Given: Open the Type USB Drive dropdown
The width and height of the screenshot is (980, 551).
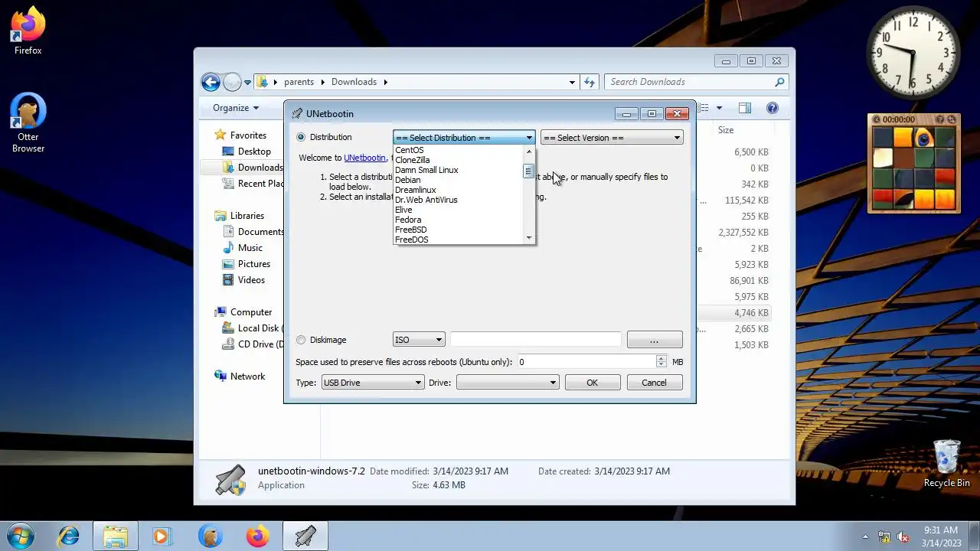Looking at the screenshot, I should click(372, 383).
